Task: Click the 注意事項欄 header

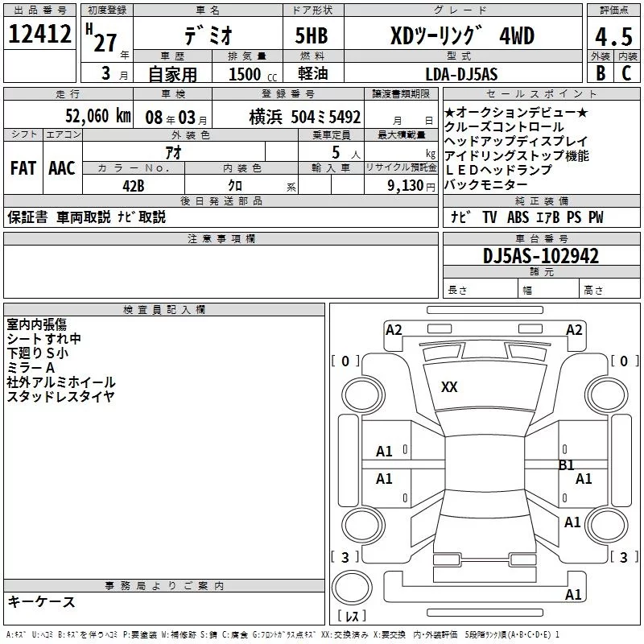Action: click(221, 238)
